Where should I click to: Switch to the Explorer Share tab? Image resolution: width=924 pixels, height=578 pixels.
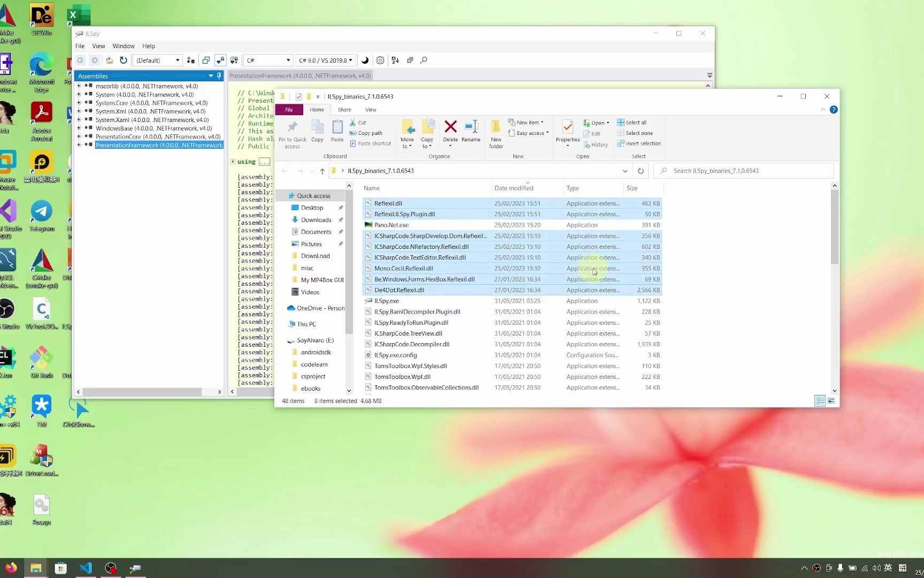[344, 110]
